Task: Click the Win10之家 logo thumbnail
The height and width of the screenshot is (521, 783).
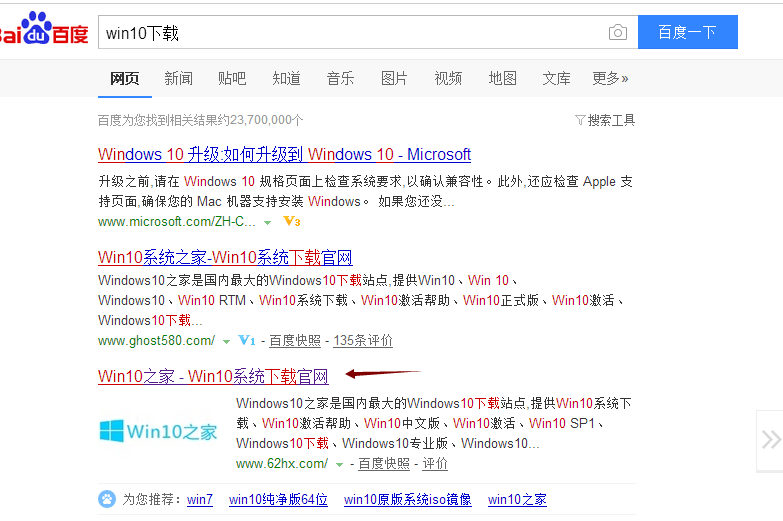Action: [158, 431]
